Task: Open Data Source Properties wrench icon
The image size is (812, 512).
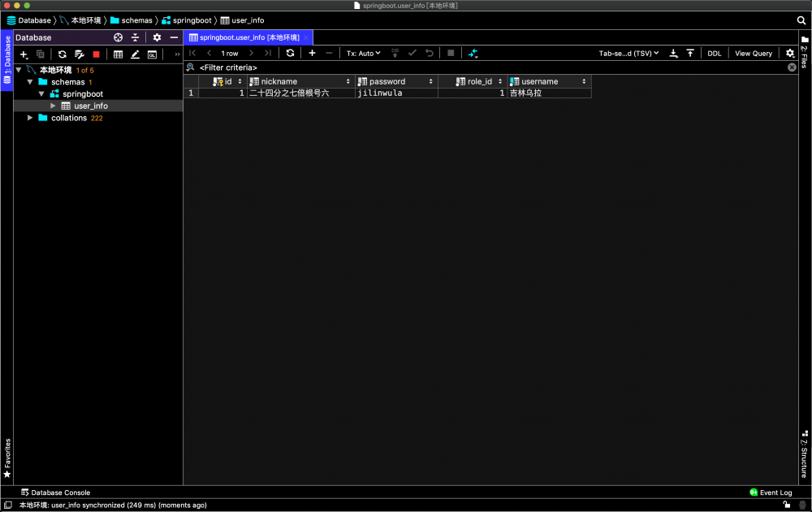Action: pos(80,54)
